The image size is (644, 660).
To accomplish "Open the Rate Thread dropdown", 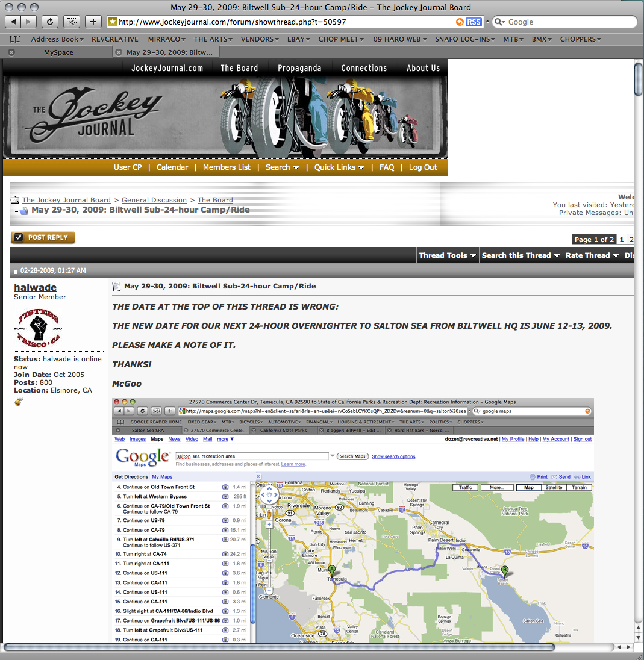I will (592, 255).
